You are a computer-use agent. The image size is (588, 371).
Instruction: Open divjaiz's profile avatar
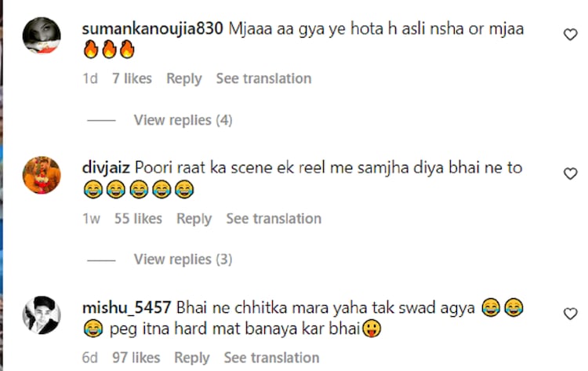tap(42, 175)
